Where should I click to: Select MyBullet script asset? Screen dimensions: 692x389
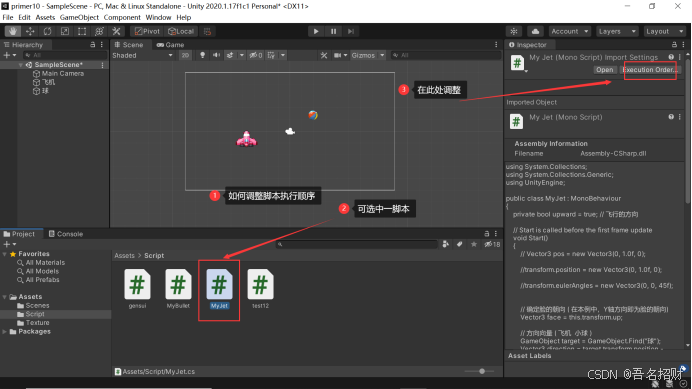coord(178,289)
